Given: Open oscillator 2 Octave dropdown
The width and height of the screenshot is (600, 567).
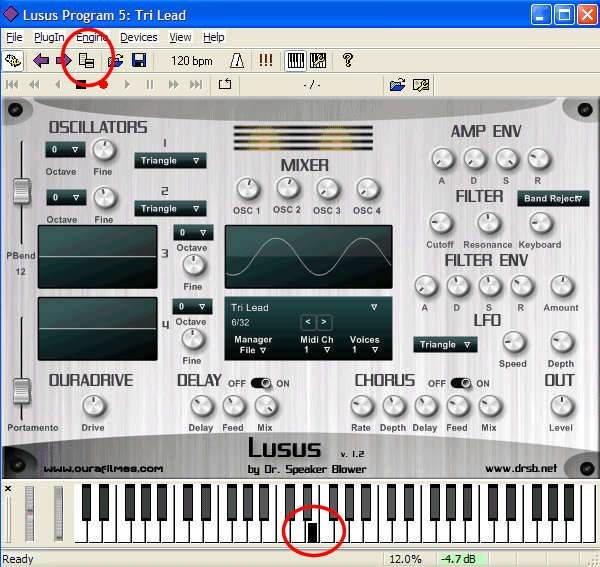Looking at the screenshot, I should pyautogui.click(x=66, y=197).
